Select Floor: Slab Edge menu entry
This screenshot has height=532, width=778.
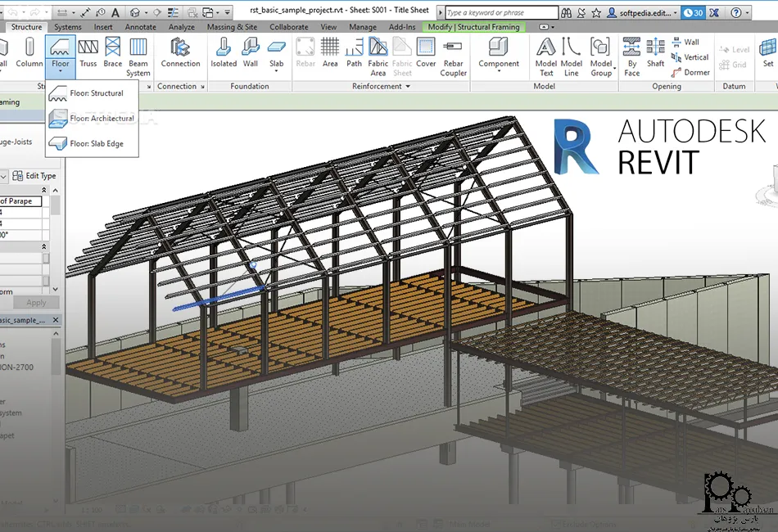[x=93, y=144]
